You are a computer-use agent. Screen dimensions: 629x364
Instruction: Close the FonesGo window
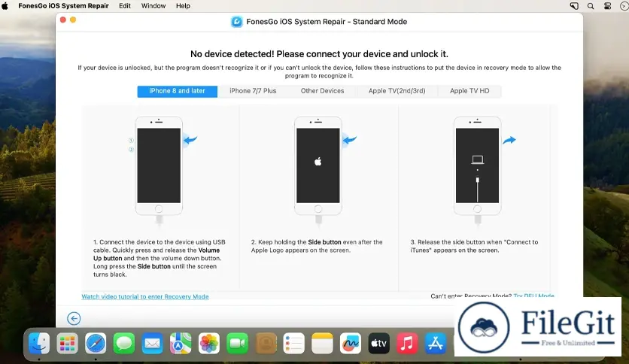63,20
